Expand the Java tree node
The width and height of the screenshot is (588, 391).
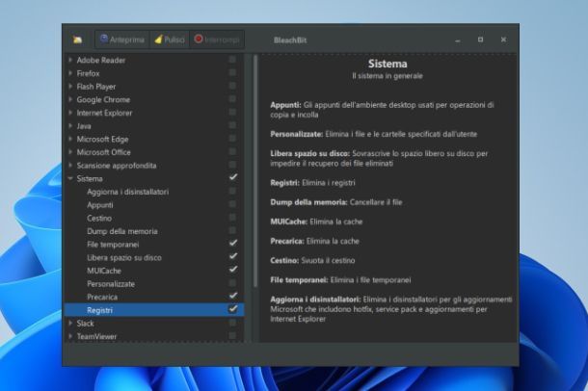70,126
